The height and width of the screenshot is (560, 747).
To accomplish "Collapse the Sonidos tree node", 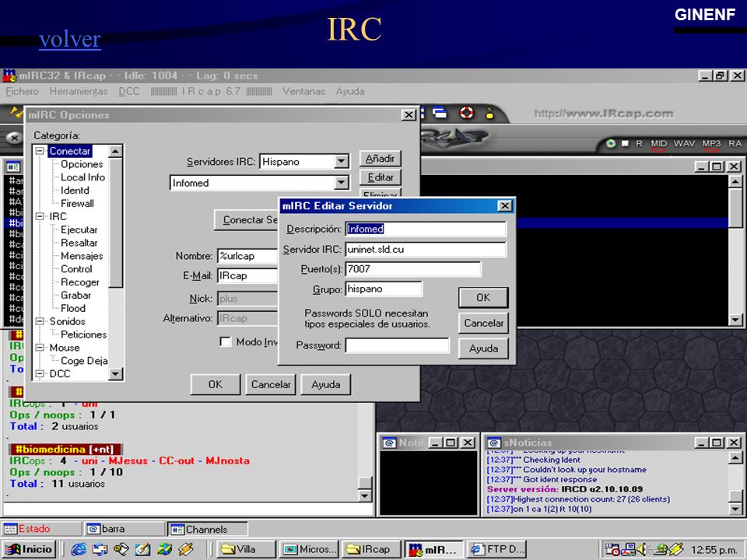I will click(40, 321).
